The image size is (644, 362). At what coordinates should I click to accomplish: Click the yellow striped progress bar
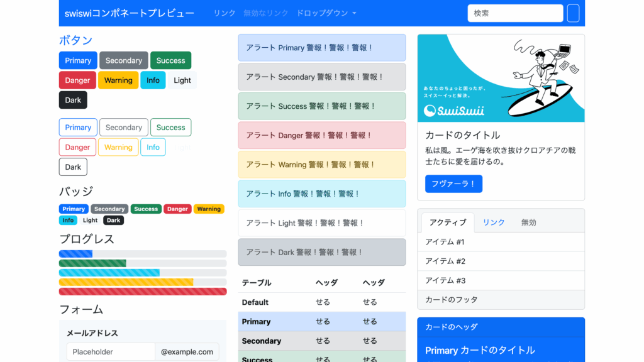tap(126, 282)
